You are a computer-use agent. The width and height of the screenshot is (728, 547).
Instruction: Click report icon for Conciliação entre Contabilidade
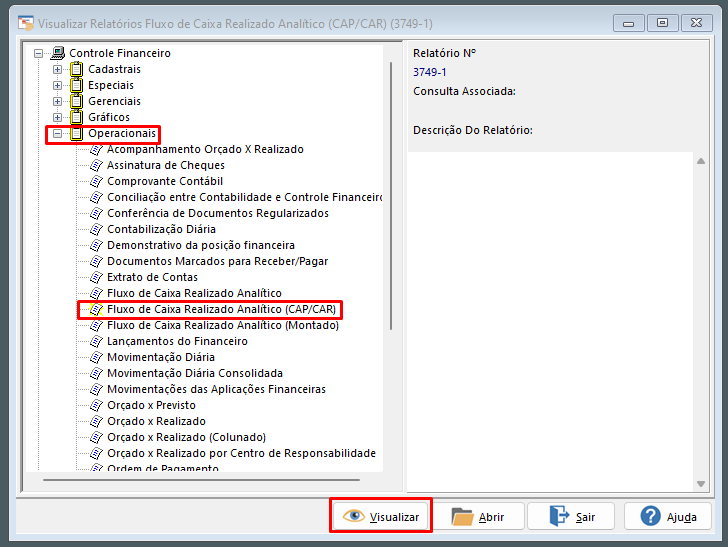point(96,197)
